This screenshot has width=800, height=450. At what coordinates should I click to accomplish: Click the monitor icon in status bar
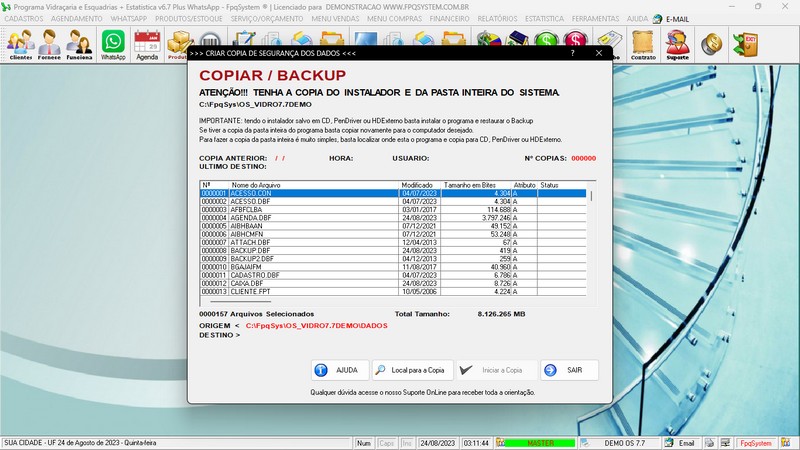click(x=726, y=443)
